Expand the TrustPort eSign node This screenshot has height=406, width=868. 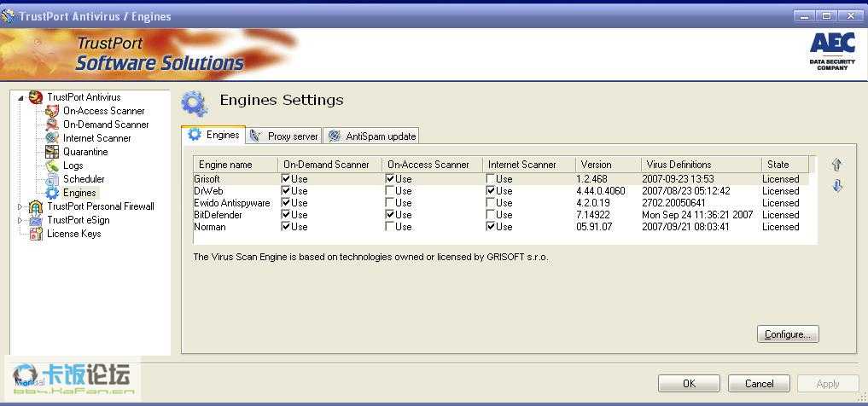click(21, 220)
